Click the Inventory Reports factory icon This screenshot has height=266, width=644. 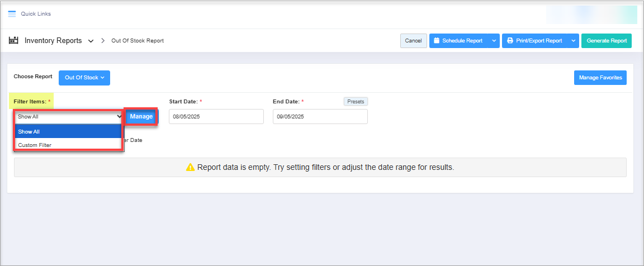(x=14, y=41)
